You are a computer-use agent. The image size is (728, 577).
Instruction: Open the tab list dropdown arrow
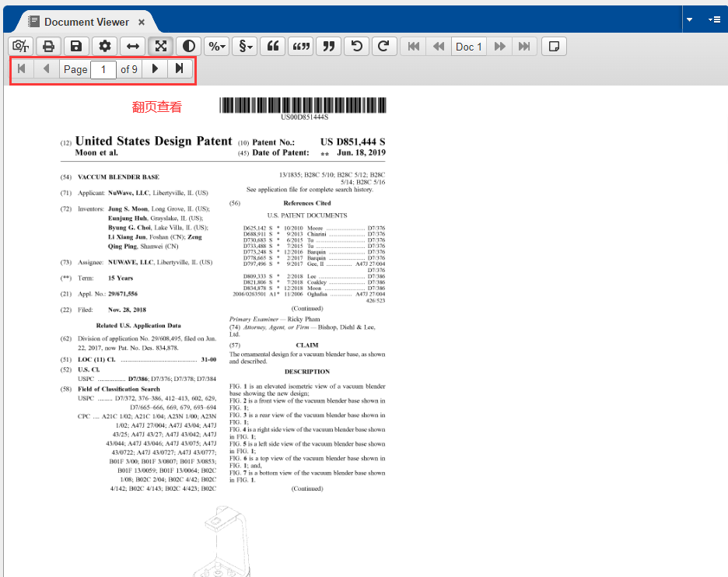click(689, 19)
